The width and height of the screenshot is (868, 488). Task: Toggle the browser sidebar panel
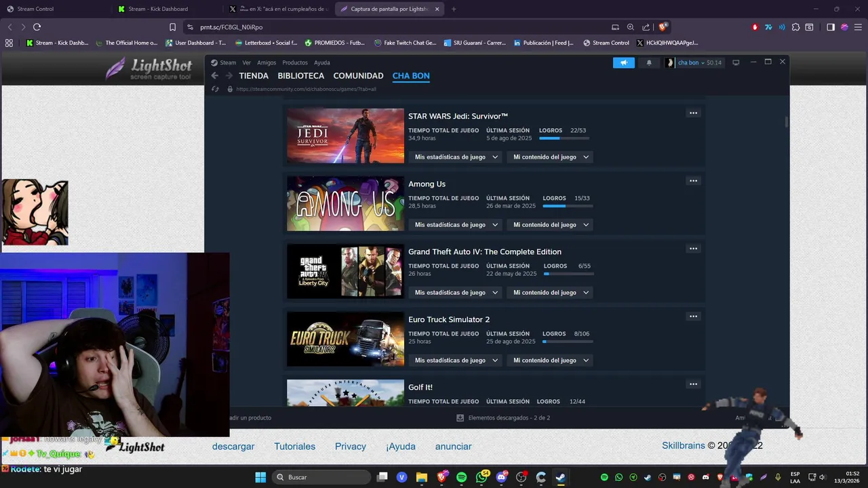[831, 27]
